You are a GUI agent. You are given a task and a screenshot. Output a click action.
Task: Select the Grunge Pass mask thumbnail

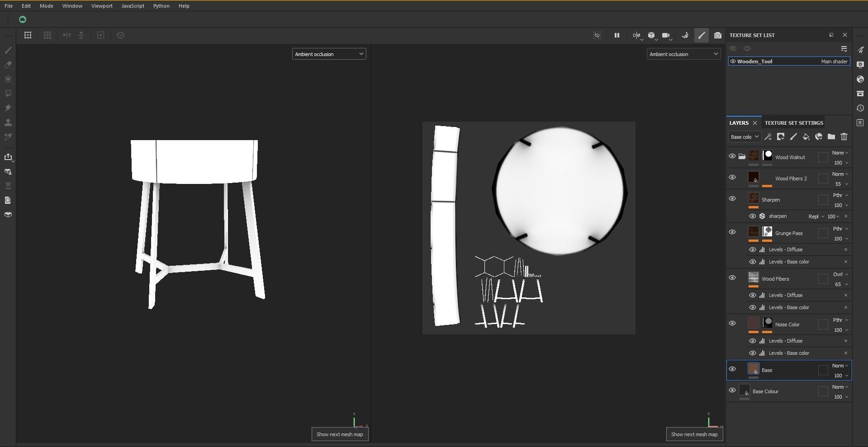[x=767, y=231]
